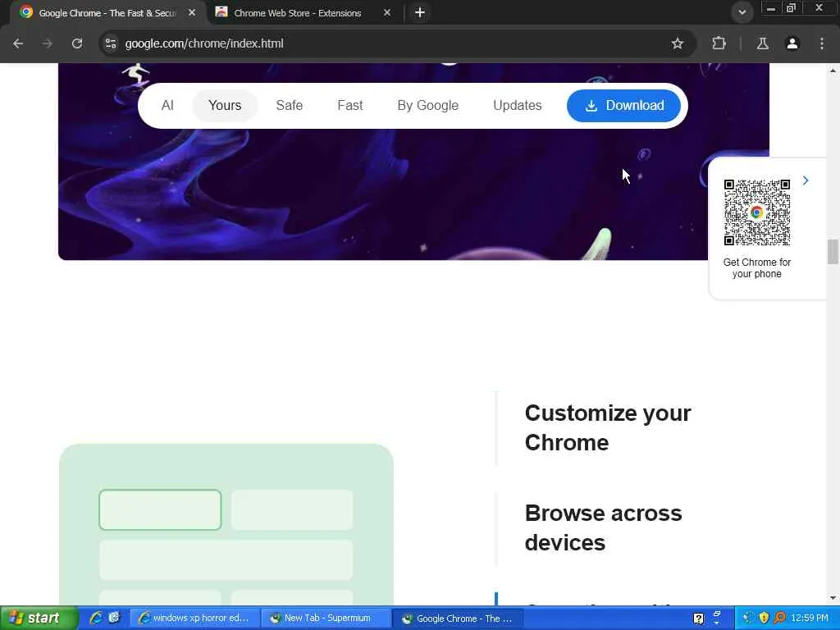Click the green customization illustration card

[x=226, y=524]
